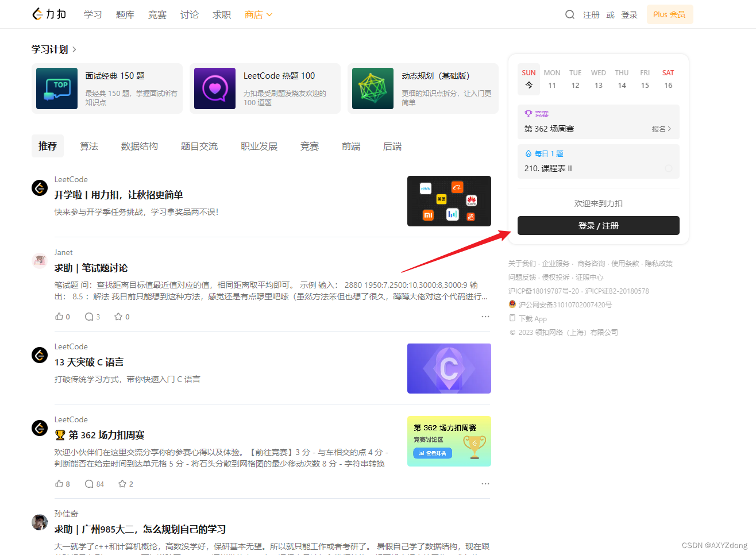The height and width of the screenshot is (555, 756).
Task: Click the 下载 App phone icon
Action: [512, 318]
